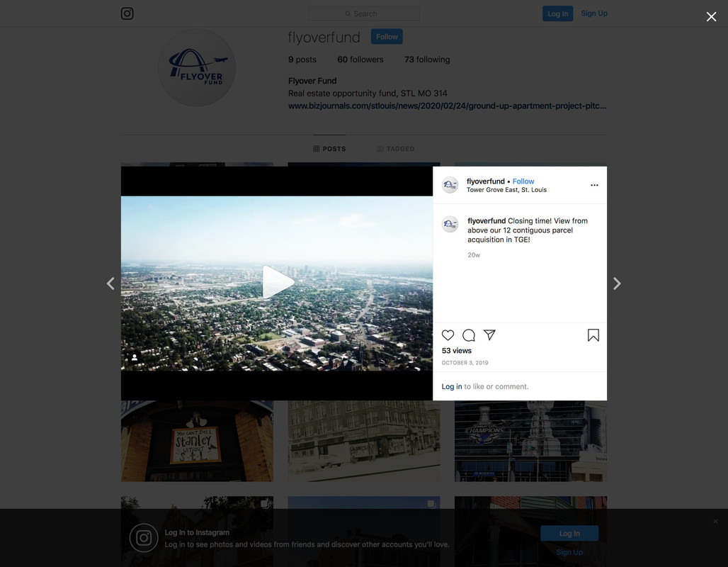Open the Sign Up link in the top header
This screenshot has height=567, width=728.
tap(594, 13)
